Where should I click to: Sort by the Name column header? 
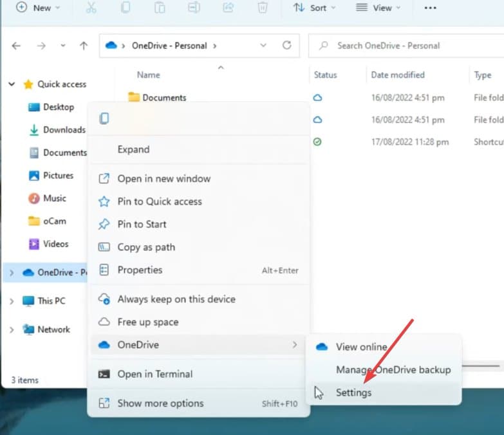[x=148, y=75]
